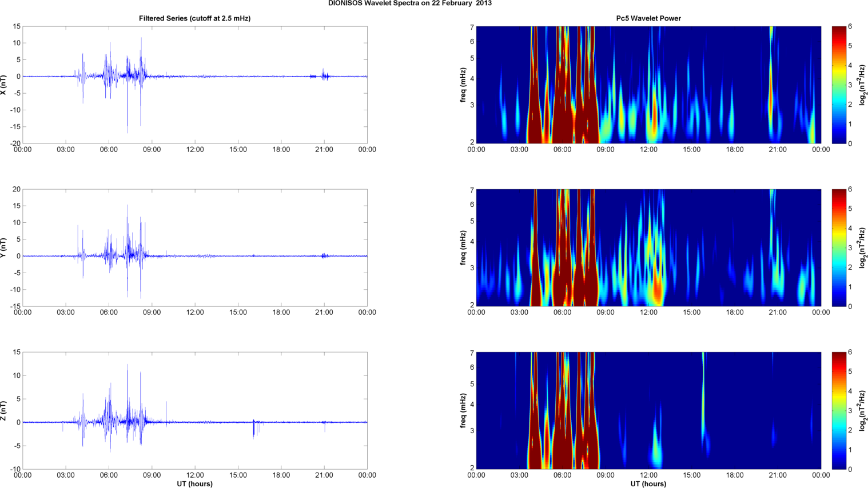Screen dimensions: 868x488
Task: Click '18:00' tick under the Z wavelet spectrogram
Action: [x=735, y=475]
